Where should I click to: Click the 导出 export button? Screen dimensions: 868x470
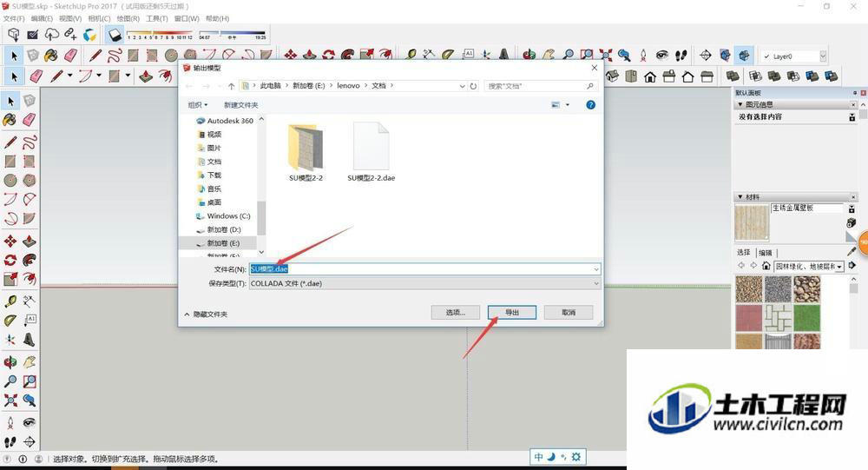512,313
